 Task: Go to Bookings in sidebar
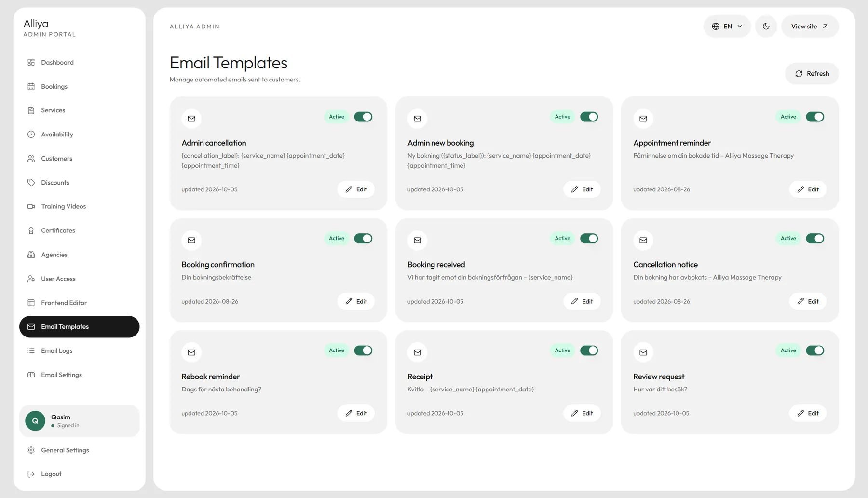79,86
